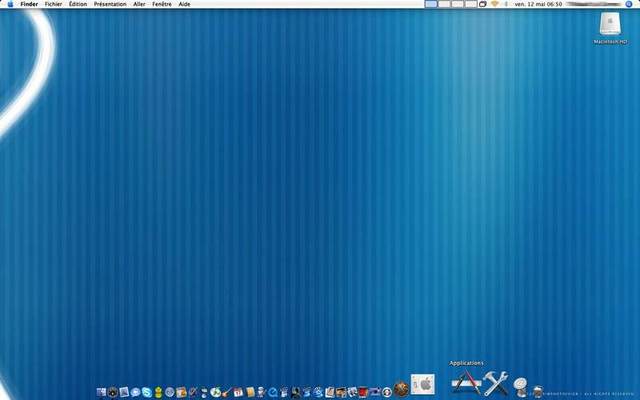Viewport: 640px width, 400px height.
Task: Open Finder from the Dock
Action: coord(101,392)
